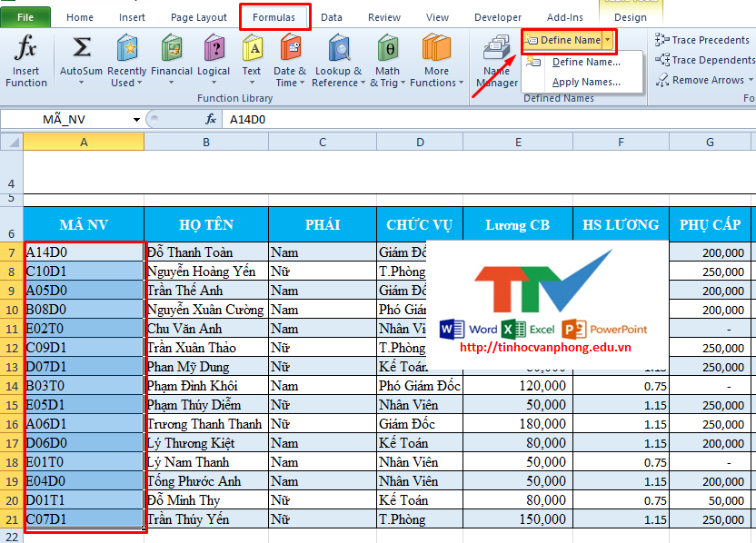
Task: Click in the Name Box field
Action: coord(65,120)
